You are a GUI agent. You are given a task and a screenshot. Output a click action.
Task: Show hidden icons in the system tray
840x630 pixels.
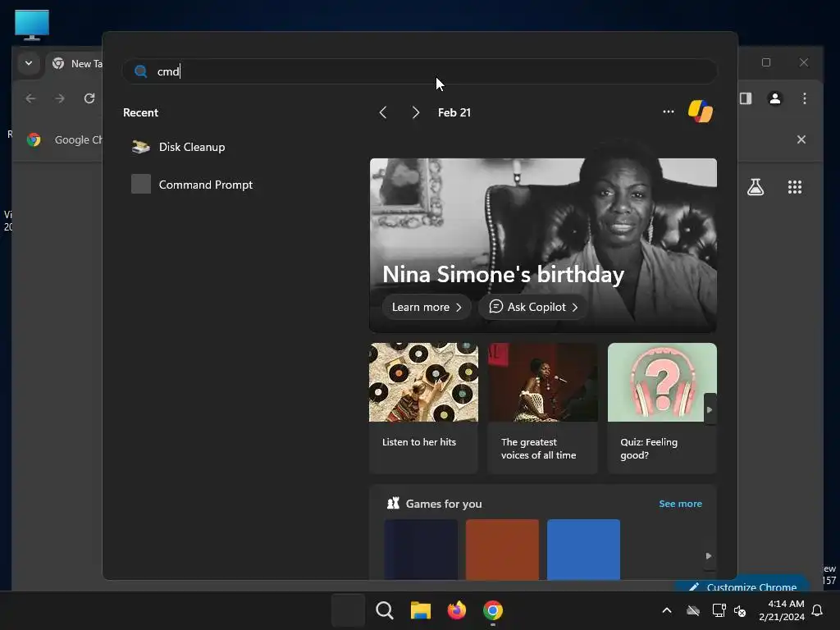[x=667, y=610]
